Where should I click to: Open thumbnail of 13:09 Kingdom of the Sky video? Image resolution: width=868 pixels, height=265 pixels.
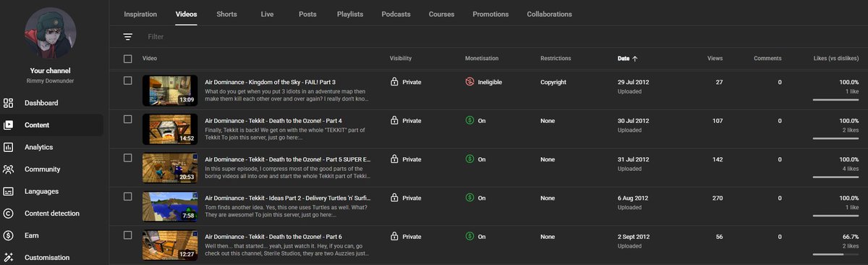coord(170,91)
